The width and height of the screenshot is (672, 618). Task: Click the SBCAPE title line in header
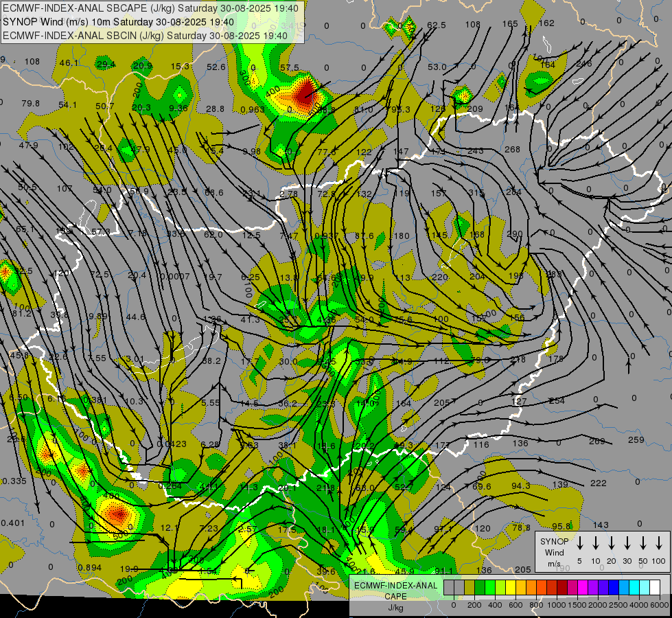[x=150, y=8]
